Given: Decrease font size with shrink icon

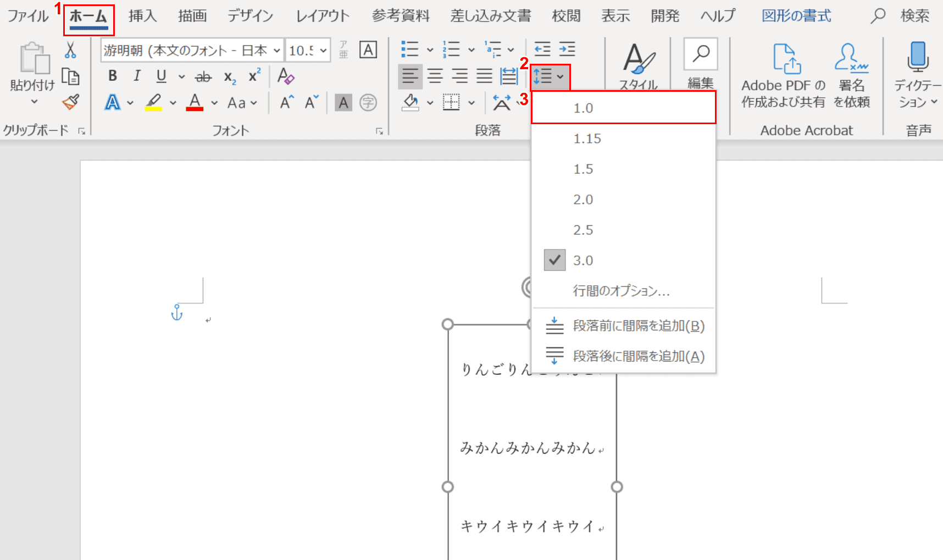Looking at the screenshot, I should pos(312,103).
